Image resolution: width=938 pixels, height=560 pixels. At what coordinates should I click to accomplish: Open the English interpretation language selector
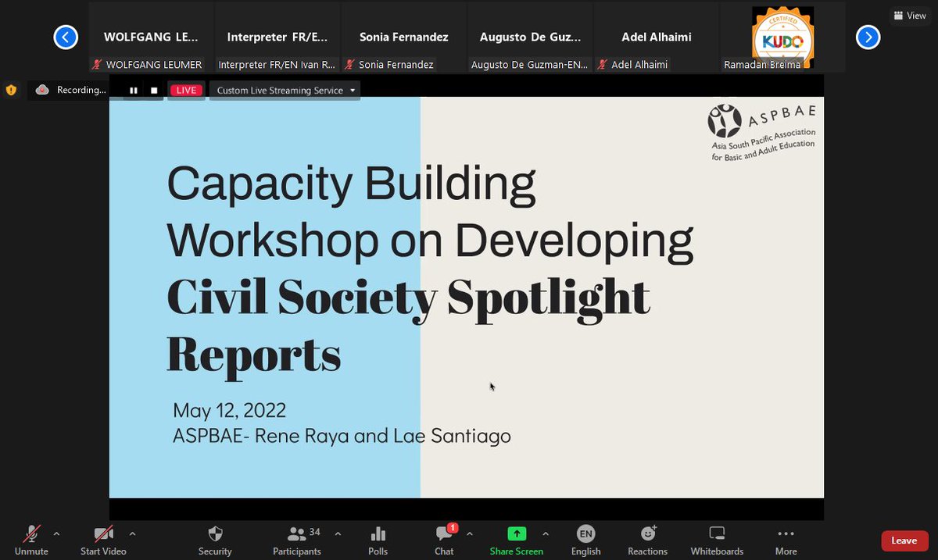pos(585,540)
